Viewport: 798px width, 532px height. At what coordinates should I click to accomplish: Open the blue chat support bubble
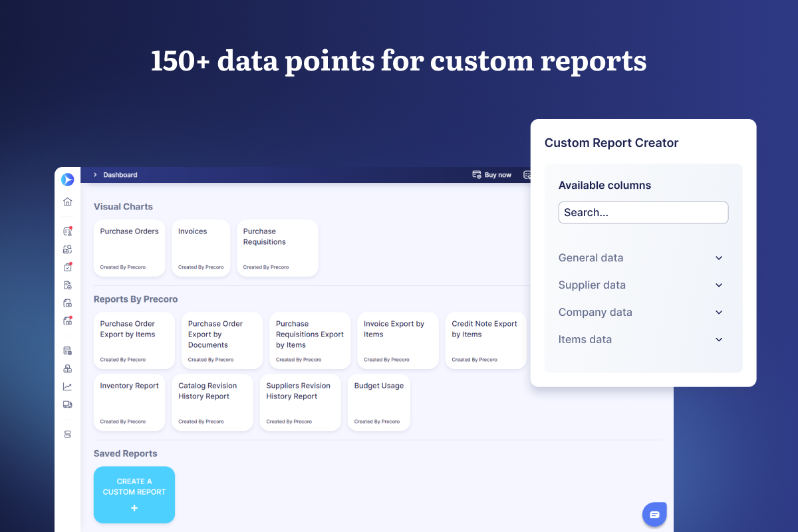[x=654, y=515]
